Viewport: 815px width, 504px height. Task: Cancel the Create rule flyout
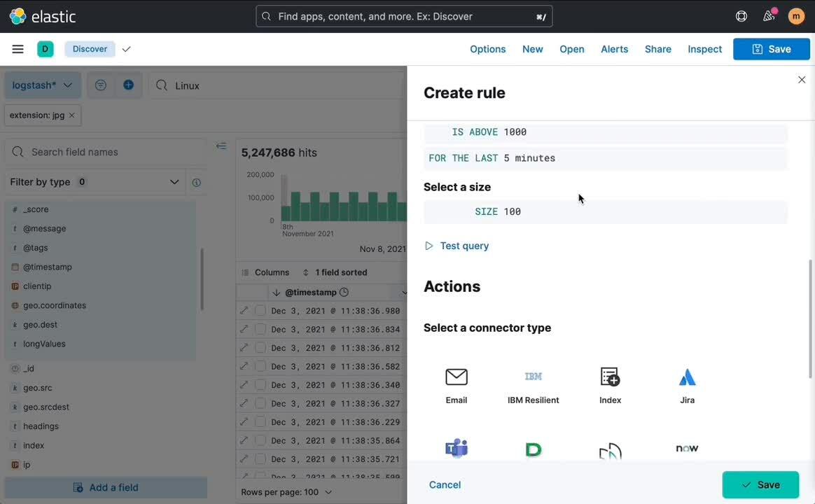pos(445,484)
